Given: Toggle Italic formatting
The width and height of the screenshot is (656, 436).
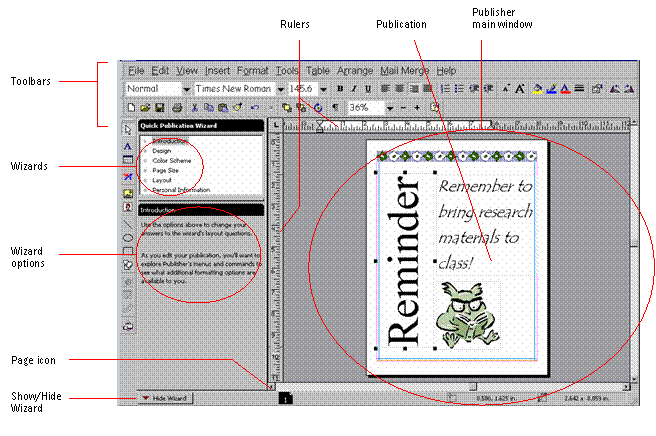Looking at the screenshot, I should (x=354, y=89).
